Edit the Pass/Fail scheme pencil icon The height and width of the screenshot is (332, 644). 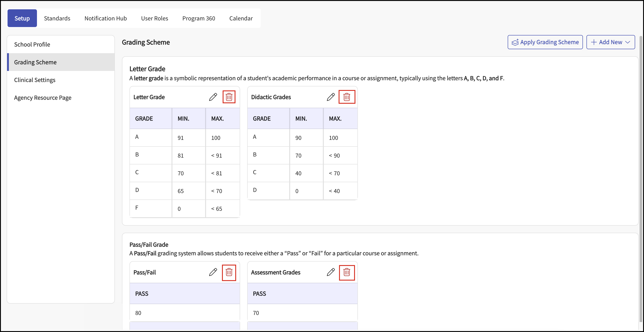click(x=213, y=272)
